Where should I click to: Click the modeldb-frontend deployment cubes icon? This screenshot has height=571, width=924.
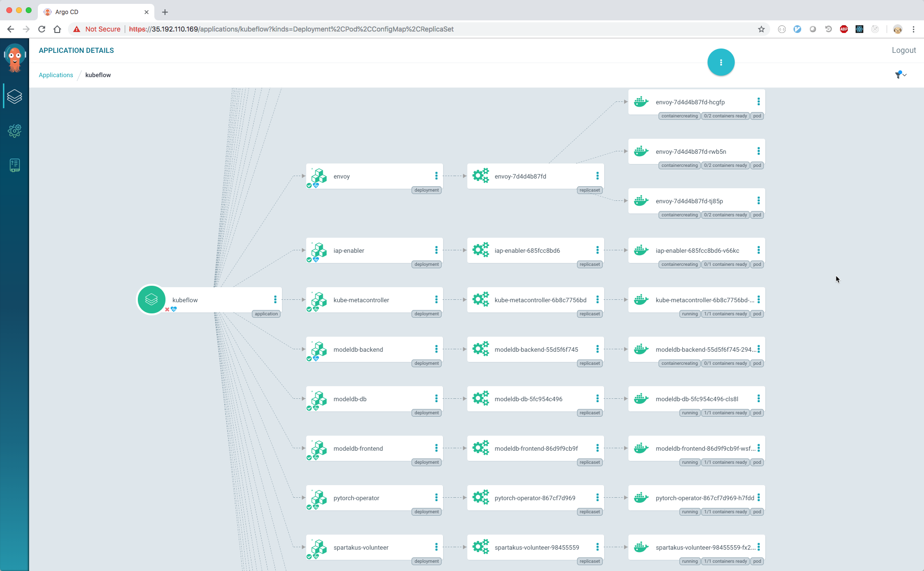pyautogui.click(x=319, y=448)
